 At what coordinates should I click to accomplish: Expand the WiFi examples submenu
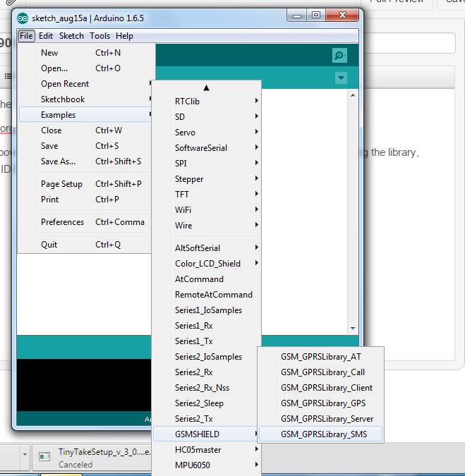(207, 209)
